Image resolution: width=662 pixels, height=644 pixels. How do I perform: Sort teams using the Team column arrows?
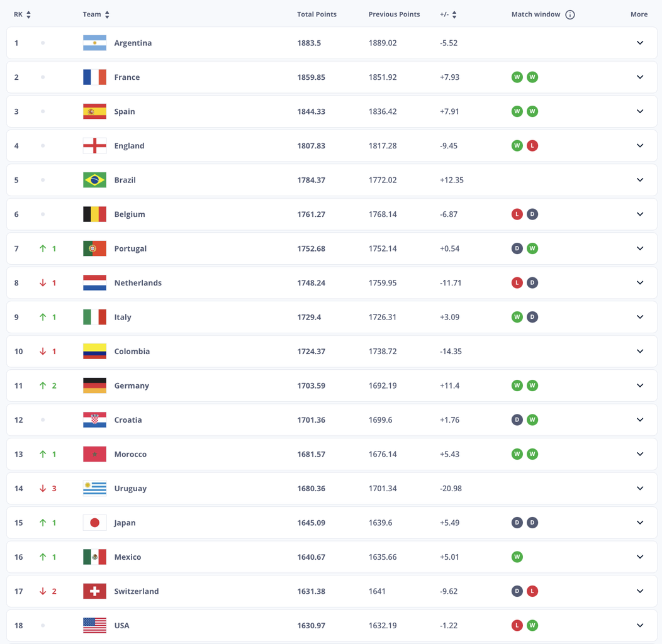point(107,14)
